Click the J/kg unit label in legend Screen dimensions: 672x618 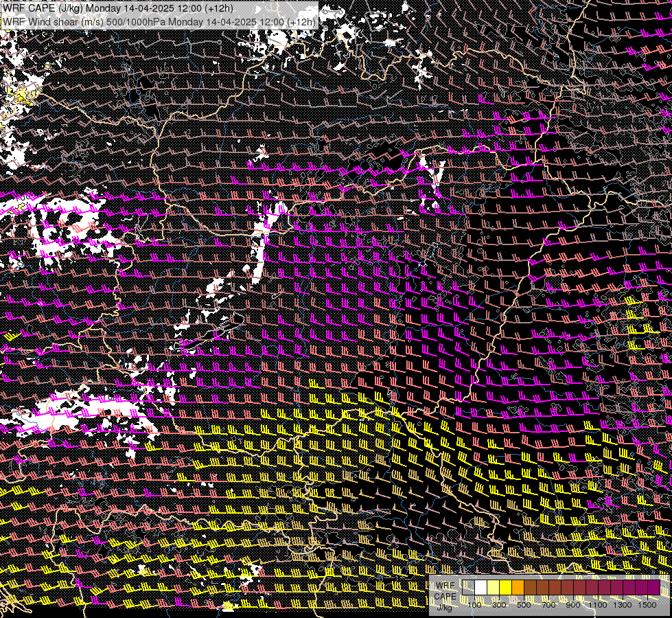click(x=445, y=608)
